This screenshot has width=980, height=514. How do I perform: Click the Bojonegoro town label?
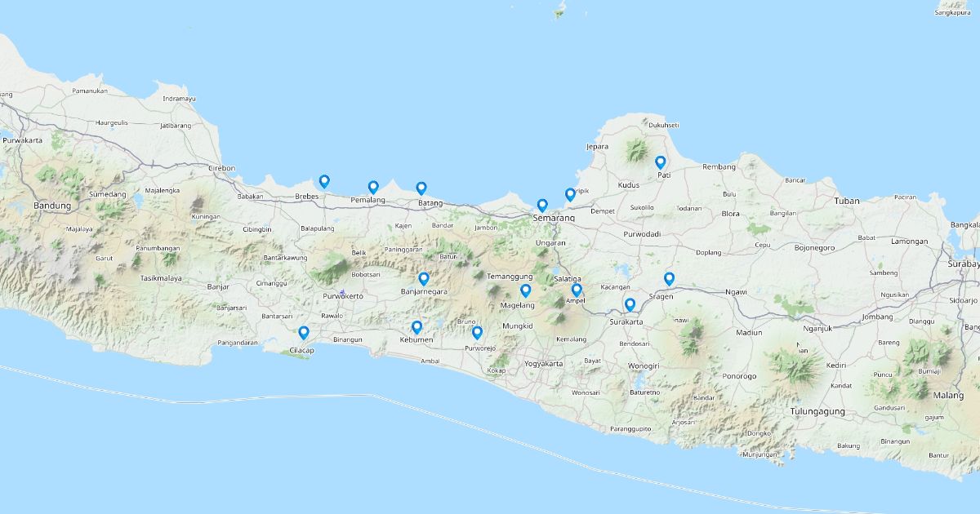coord(814,246)
